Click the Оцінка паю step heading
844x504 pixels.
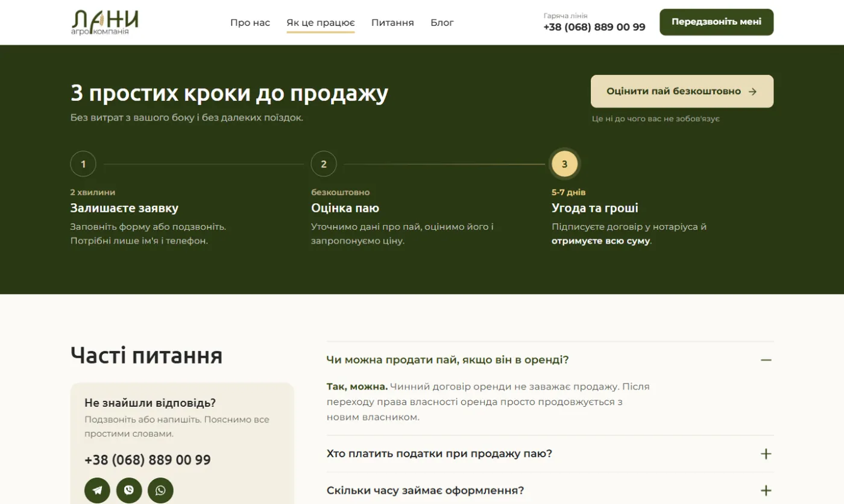pyautogui.click(x=345, y=209)
